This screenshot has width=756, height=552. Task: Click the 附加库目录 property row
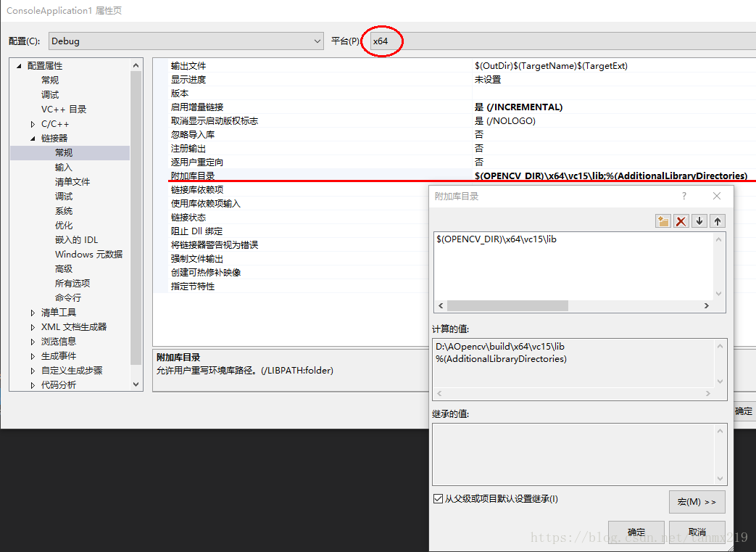pyautogui.click(x=454, y=176)
